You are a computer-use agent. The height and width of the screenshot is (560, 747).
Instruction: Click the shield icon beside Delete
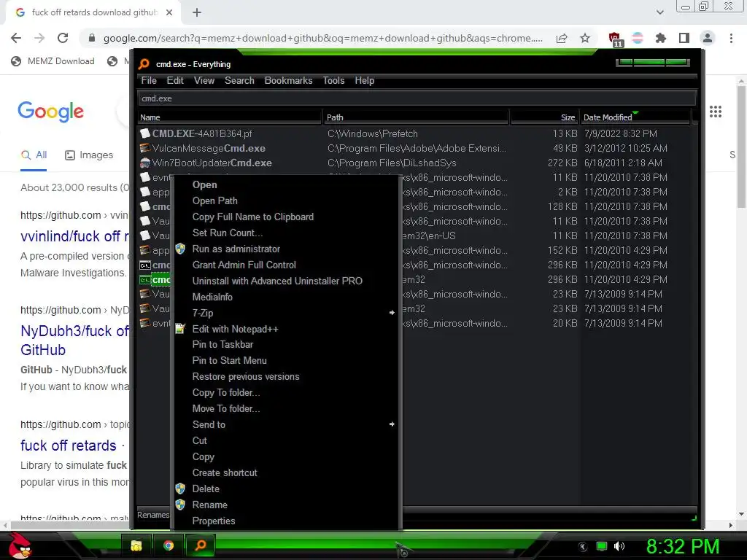pos(180,489)
